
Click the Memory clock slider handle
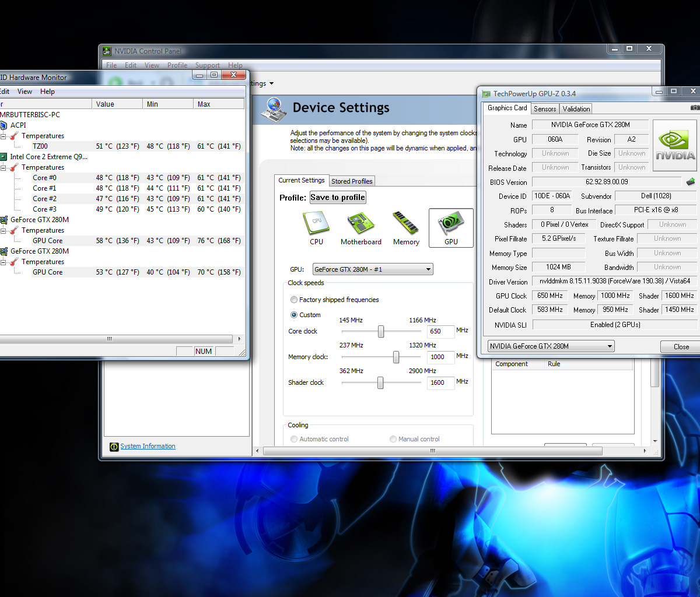396,357
